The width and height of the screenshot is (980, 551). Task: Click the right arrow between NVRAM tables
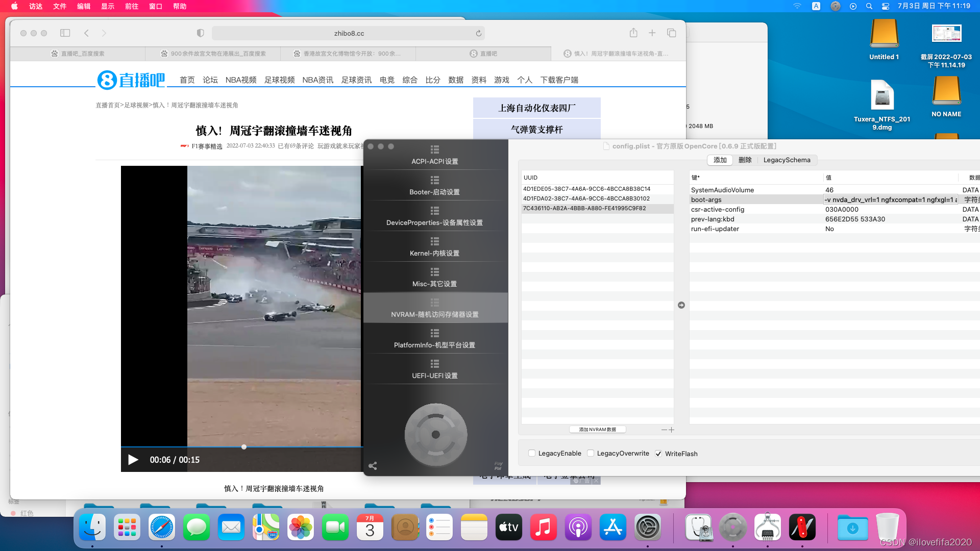(x=681, y=305)
